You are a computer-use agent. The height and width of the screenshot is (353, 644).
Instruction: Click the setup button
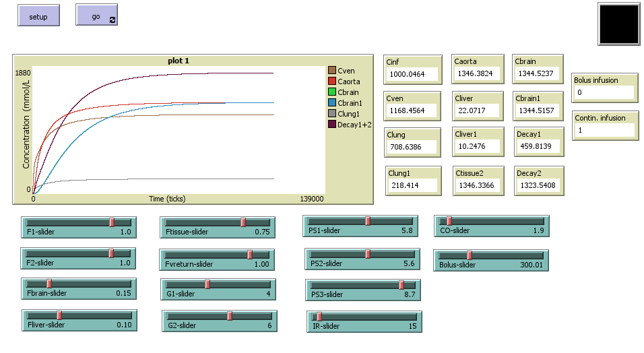click(38, 16)
